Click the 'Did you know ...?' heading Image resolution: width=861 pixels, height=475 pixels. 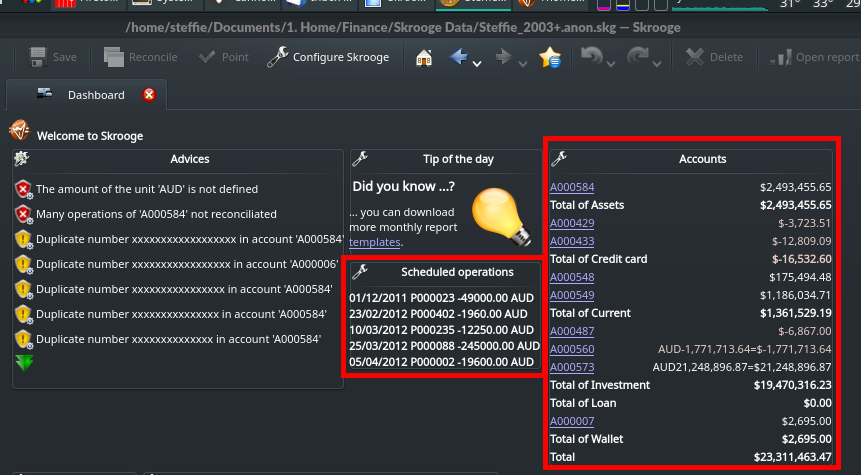404,186
